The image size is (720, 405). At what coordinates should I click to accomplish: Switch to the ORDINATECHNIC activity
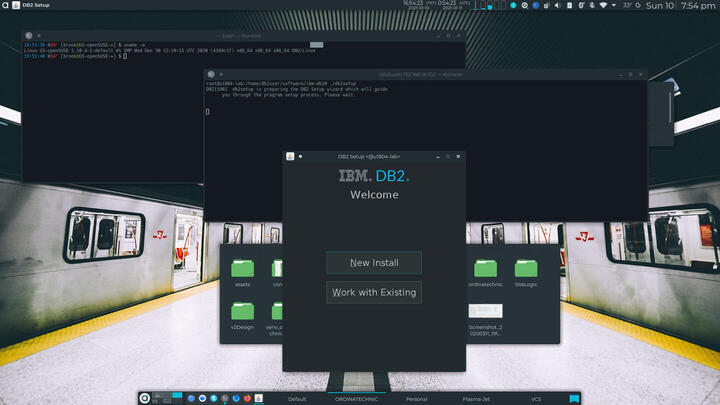(356, 399)
